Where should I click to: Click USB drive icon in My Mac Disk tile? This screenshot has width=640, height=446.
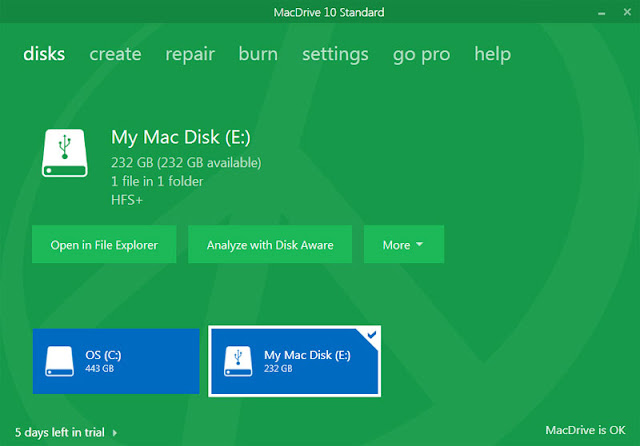238,361
